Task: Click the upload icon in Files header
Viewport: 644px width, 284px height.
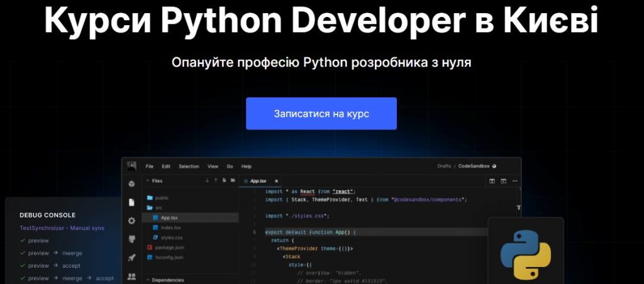Action: pyautogui.click(x=216, y=180)
